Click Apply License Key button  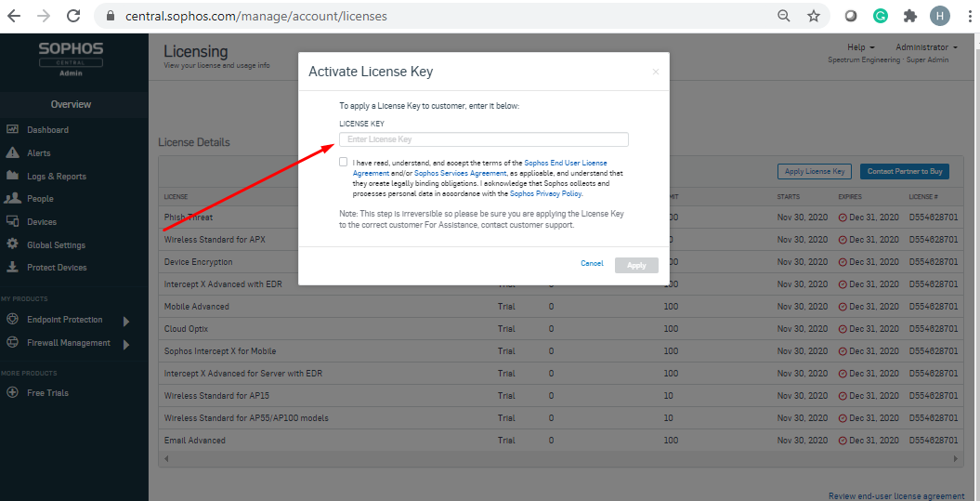[815, 171]
